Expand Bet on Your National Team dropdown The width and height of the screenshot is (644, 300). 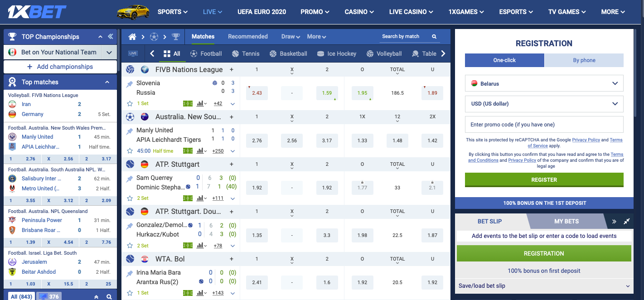tap(109, 53)
